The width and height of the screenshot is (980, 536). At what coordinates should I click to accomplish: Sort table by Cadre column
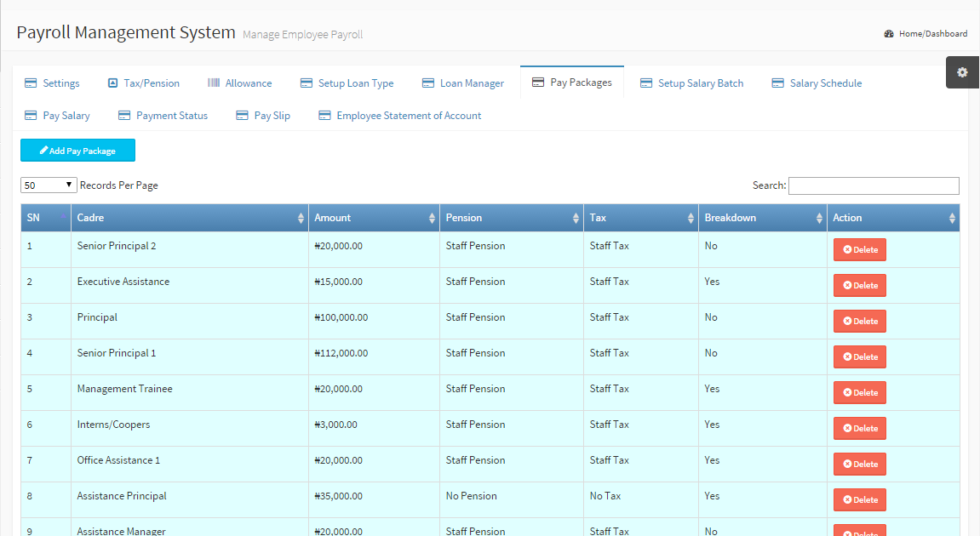pyautogui.click(x=188, y=218)
